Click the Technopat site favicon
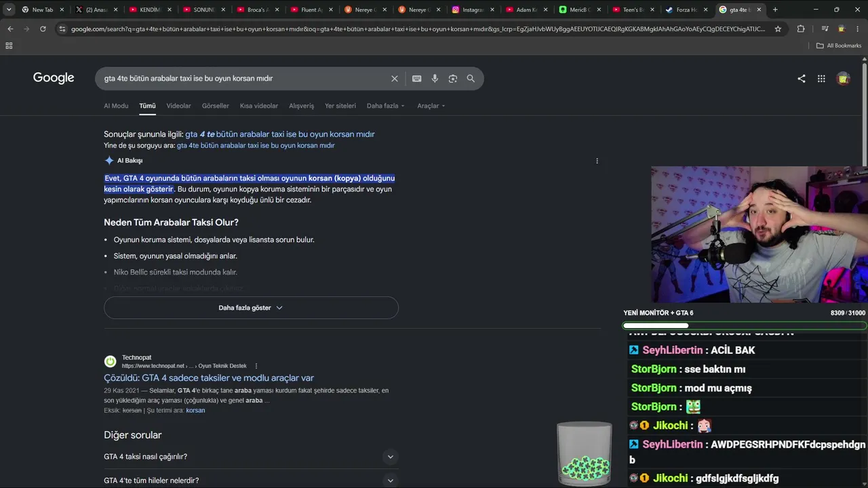 [110, 362]
